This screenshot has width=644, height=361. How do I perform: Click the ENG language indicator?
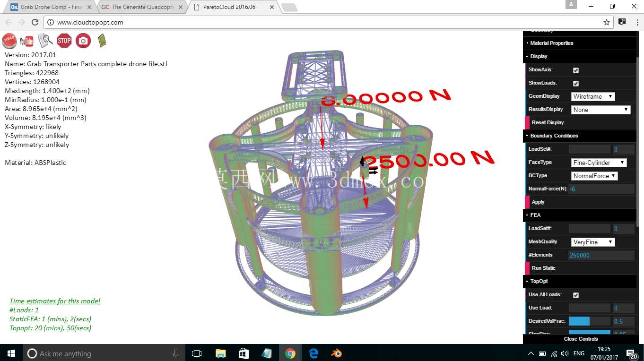[x=579, y=353]
